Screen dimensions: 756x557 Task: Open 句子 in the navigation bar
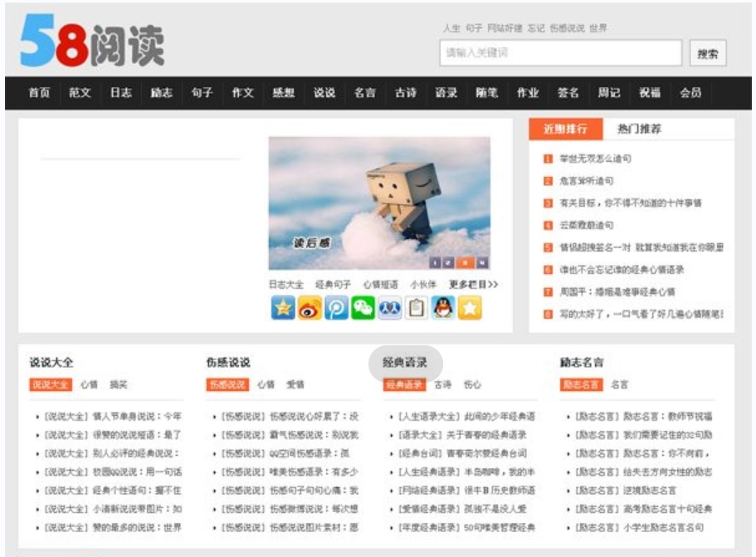coord(202,93)
